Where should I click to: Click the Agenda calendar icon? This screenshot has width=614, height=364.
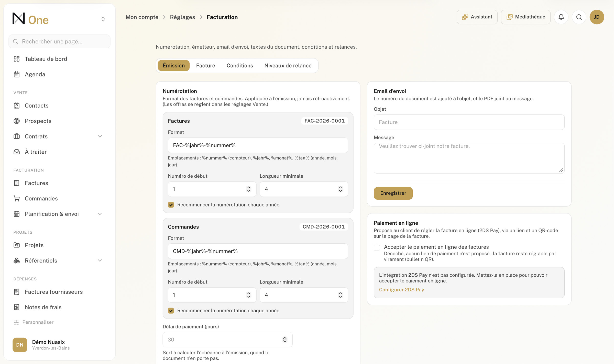(x=17, y=74)
